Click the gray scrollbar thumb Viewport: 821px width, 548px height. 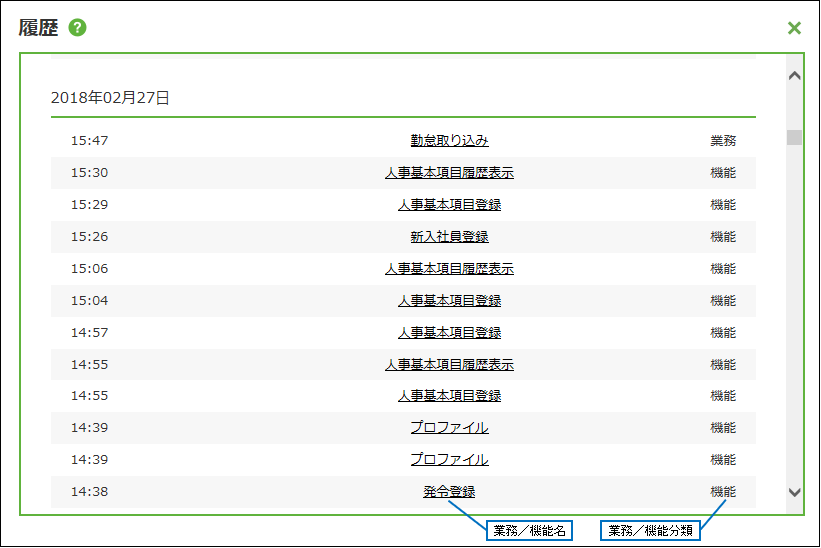coord(794,137)
